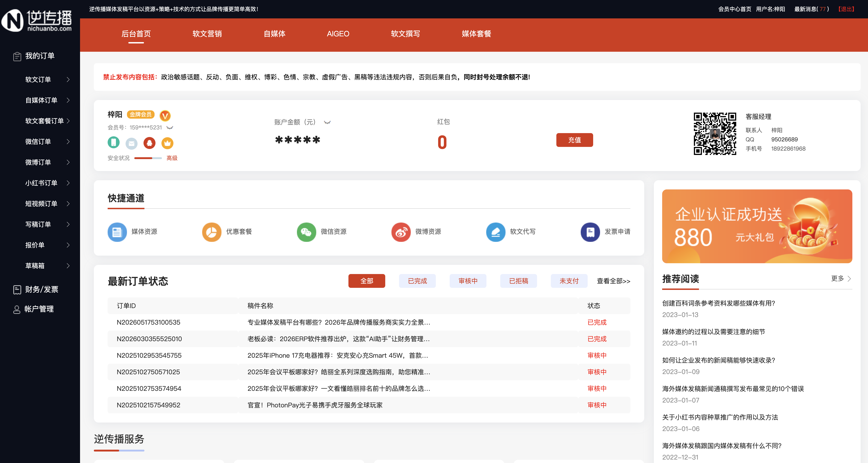Open the 媒体资源 shortcut icon
This screenshot has width=868, height=463.
tap(117, 232)
